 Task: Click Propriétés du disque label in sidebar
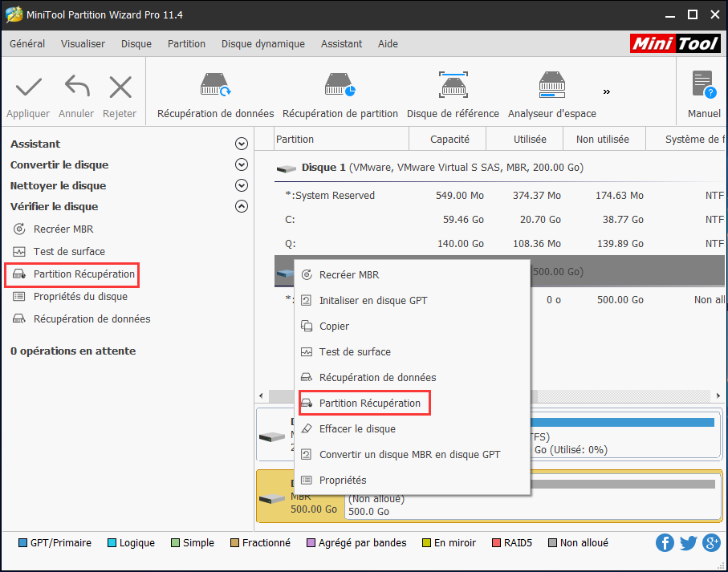[80, 297]
